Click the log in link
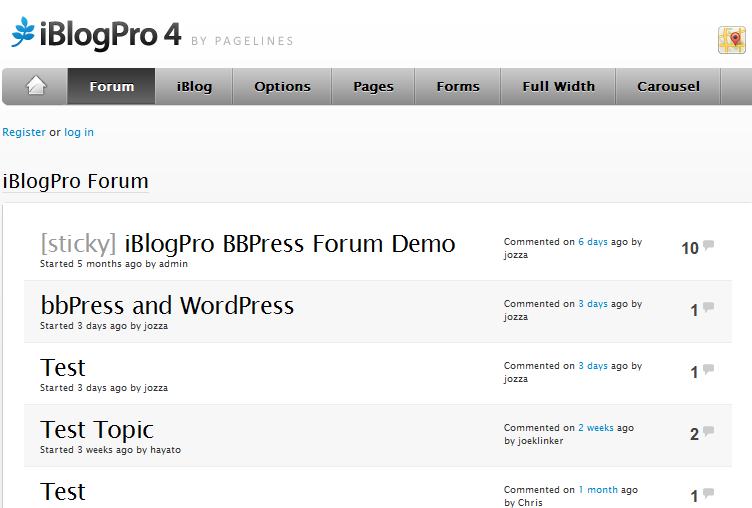The height and width of the screenshot is (508, 752). tap(79, 132)
